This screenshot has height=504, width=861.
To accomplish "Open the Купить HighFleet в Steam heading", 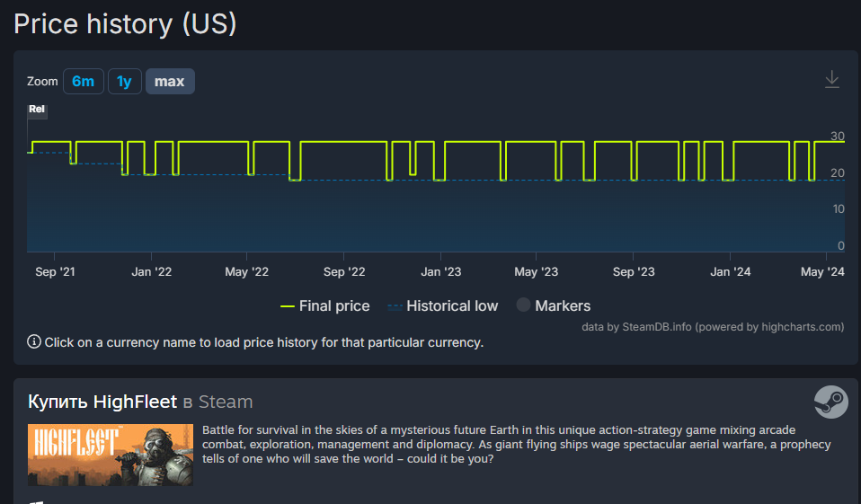I will 140,402.
